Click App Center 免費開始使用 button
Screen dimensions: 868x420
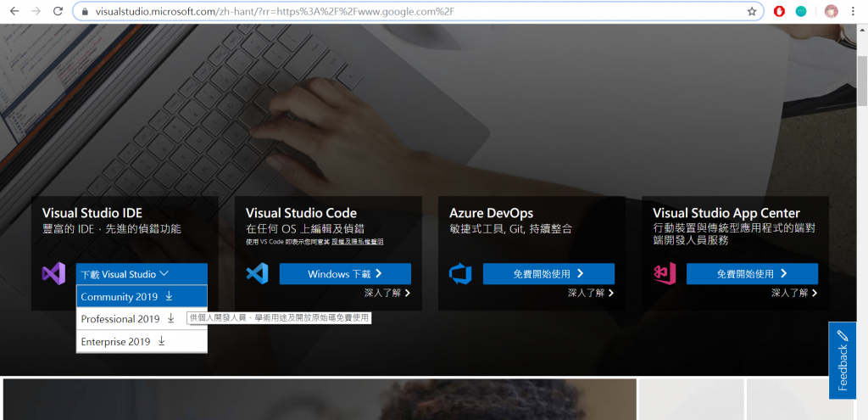[753, 274]
